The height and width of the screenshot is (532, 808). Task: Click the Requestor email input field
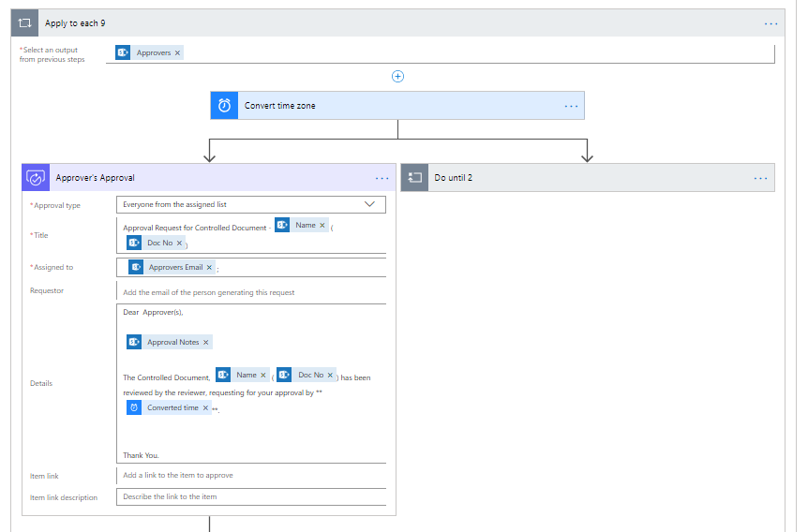pos(251,292)
